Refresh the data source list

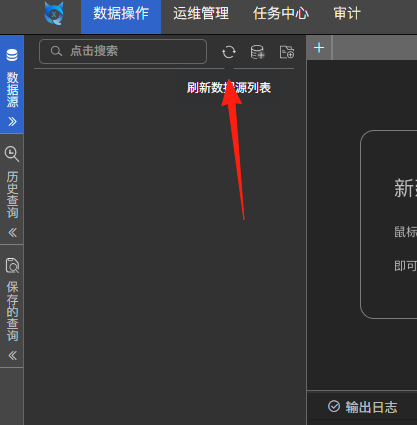[229, 52]
